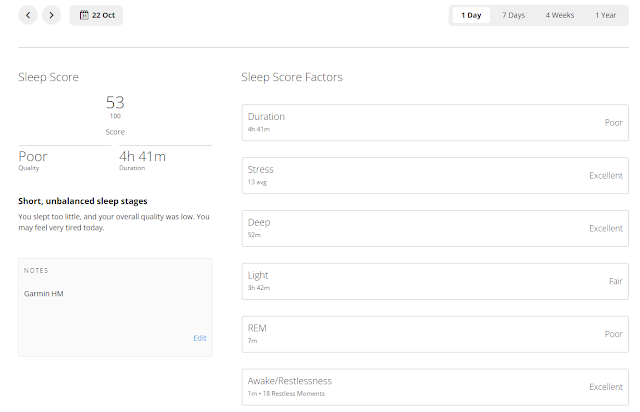Viewport: 640px width, 412px height.
Task: Switch to the 1 Year view
Action: 605,15
